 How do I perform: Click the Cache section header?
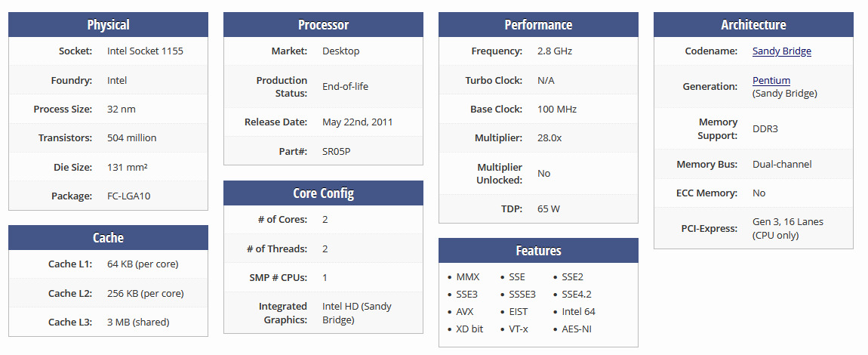108,237
